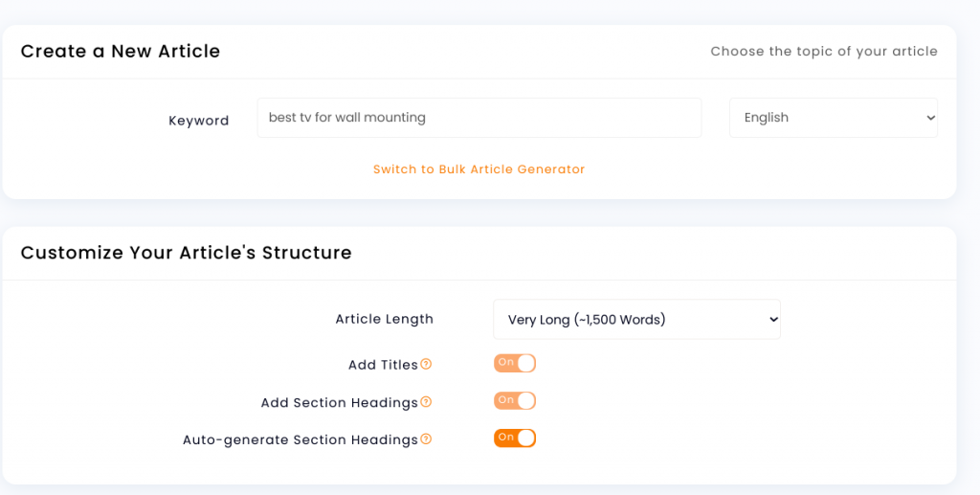This screenshot has height=495, width=980.
Task: Click the Create a New Article heading
Action: point(121,52)
